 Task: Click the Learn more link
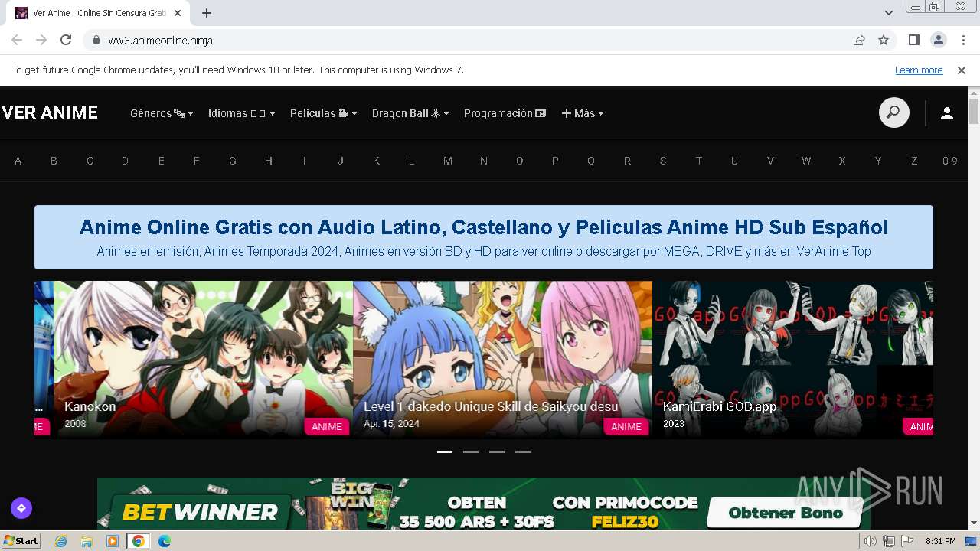click(x=919, y=70)
